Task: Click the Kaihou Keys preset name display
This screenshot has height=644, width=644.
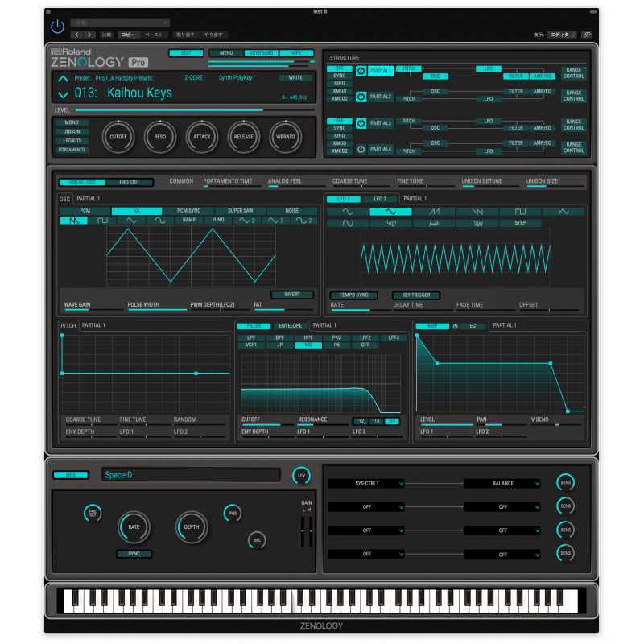Action: click(139, 93)
